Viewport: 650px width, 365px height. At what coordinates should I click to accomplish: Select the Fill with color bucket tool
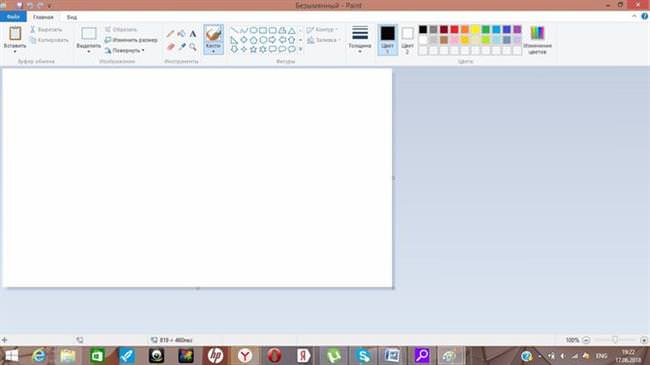click(x=182, y=34)
